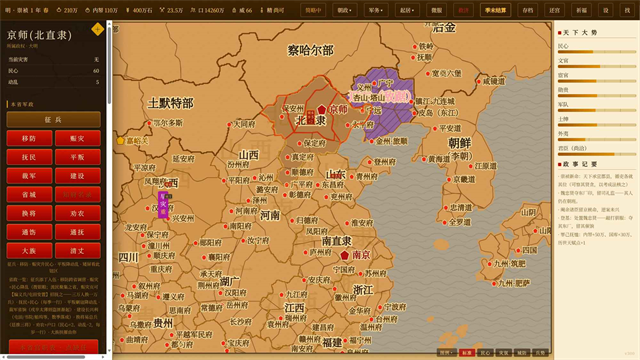
Task: Click the 简助中 status button
Action: pos(313,10)
